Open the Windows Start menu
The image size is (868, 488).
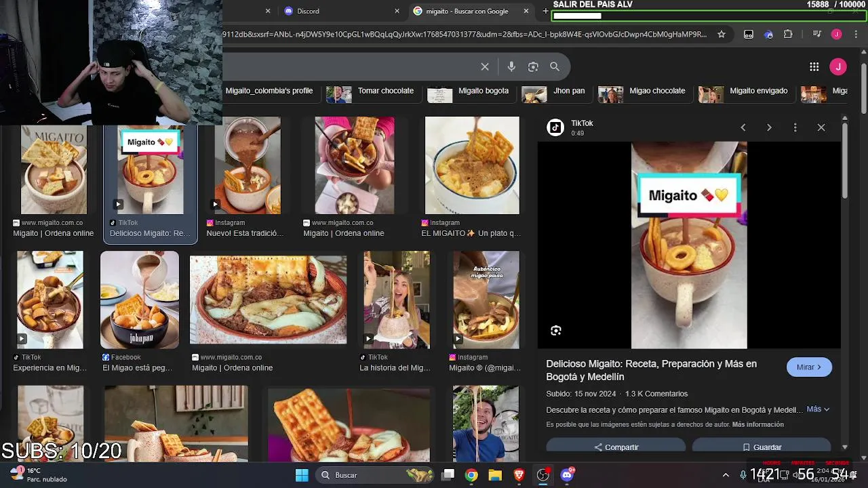tap(302, 475)
